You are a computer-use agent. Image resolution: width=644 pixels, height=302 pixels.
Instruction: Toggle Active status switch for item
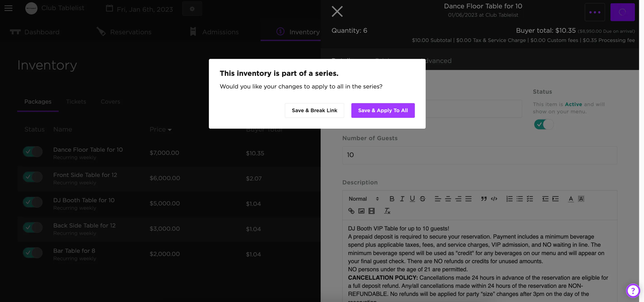(x=544, y=124)
